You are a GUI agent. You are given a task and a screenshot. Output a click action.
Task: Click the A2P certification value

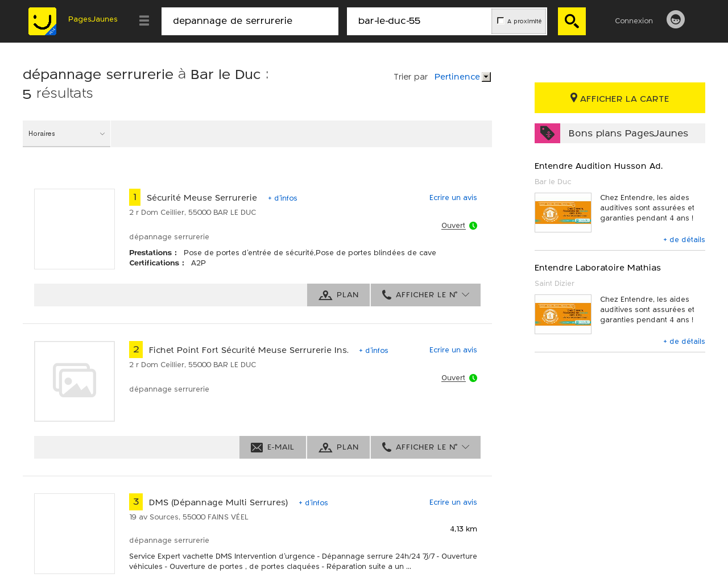198,263
